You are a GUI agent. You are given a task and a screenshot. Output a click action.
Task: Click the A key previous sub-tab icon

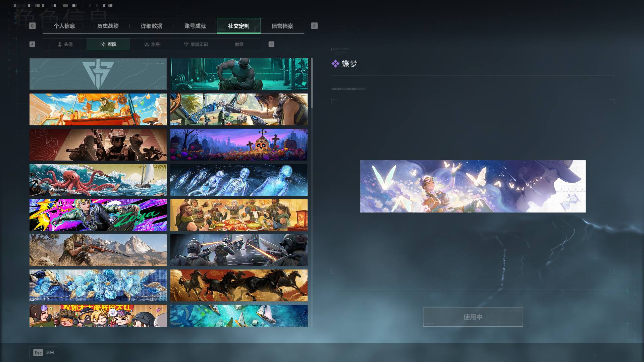click(x=32, y=44)
